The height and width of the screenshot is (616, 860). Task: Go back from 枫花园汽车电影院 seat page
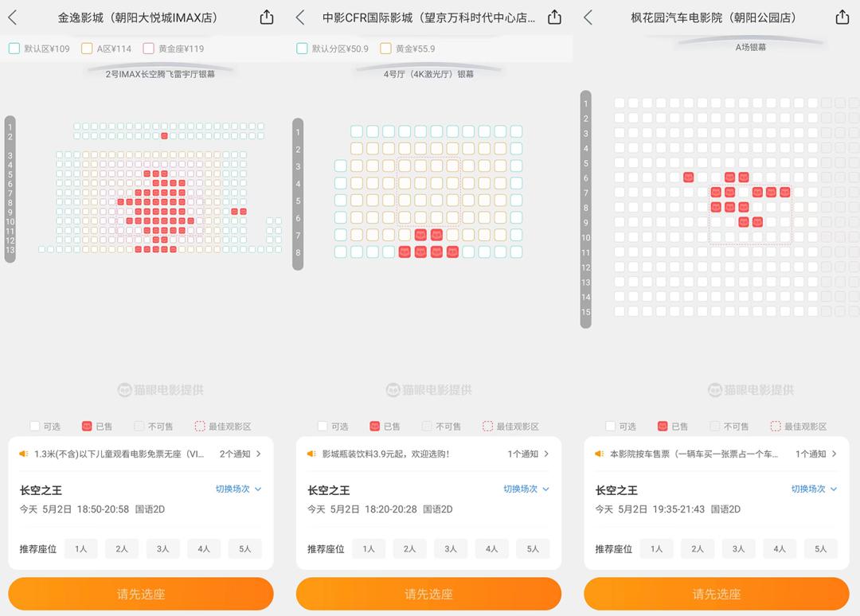click(588, 18)
